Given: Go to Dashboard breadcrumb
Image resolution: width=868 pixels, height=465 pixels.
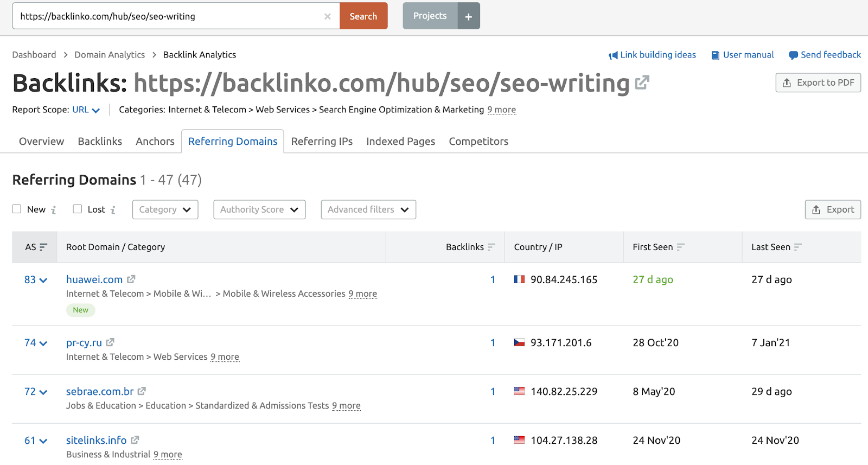Looking at the screenshot, I should [x=34, y=55].
